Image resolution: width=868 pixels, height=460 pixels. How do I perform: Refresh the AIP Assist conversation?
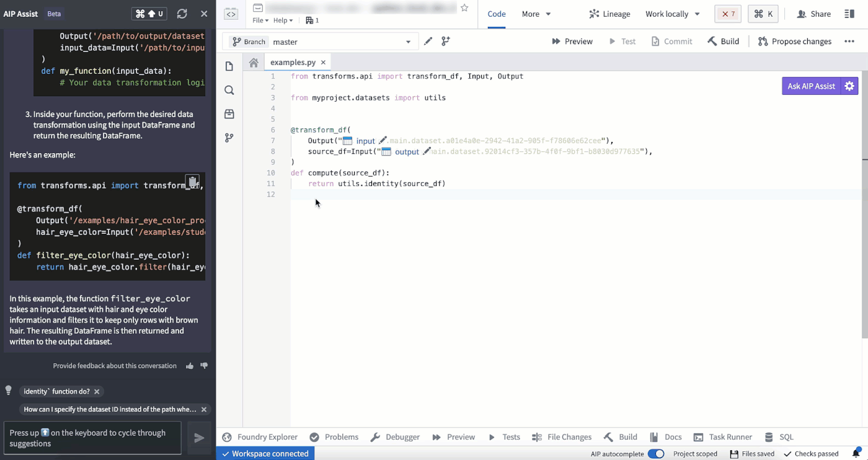(x=182, y=14)
